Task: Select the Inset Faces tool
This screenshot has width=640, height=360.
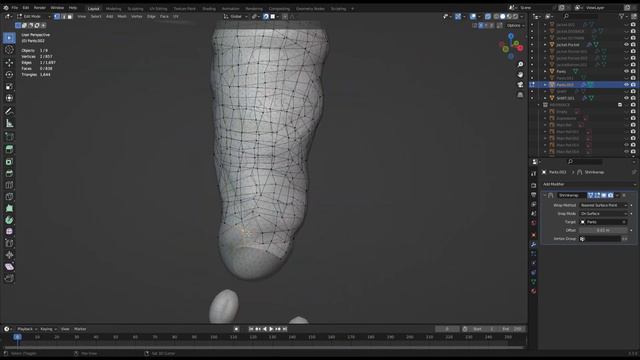Action: 9,162
